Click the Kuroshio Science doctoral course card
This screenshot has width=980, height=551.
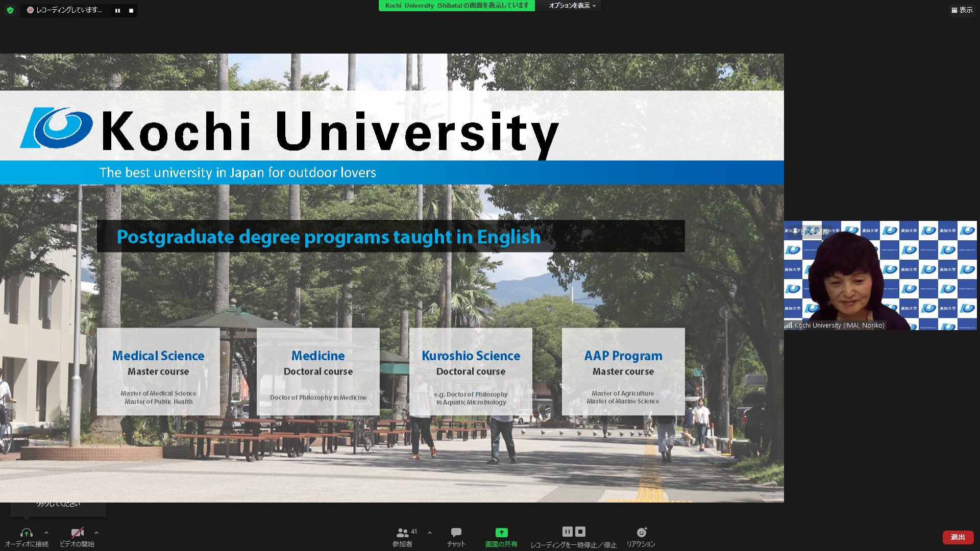[x=471, y=371]
